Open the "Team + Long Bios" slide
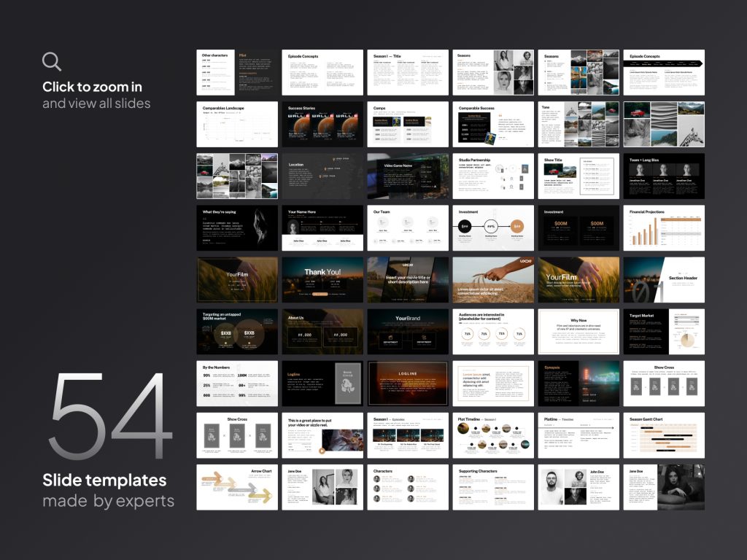 pyautogui.click(x=664, y=176)
